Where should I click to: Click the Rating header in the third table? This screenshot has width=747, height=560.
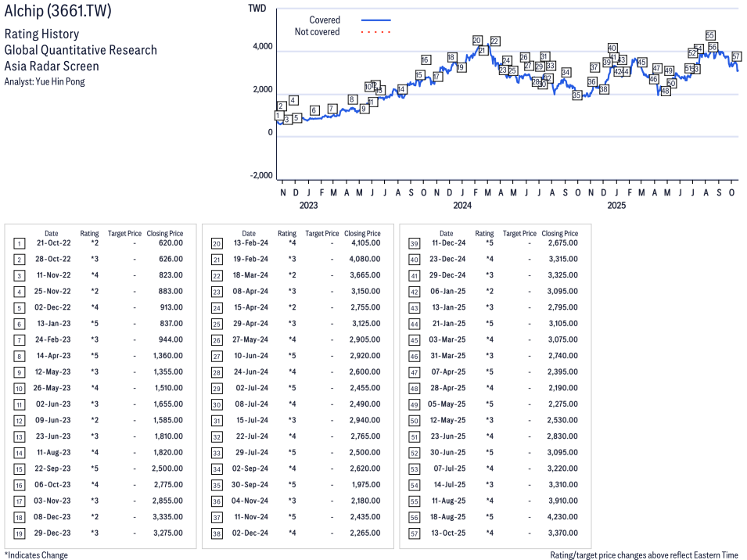point(484,233)
